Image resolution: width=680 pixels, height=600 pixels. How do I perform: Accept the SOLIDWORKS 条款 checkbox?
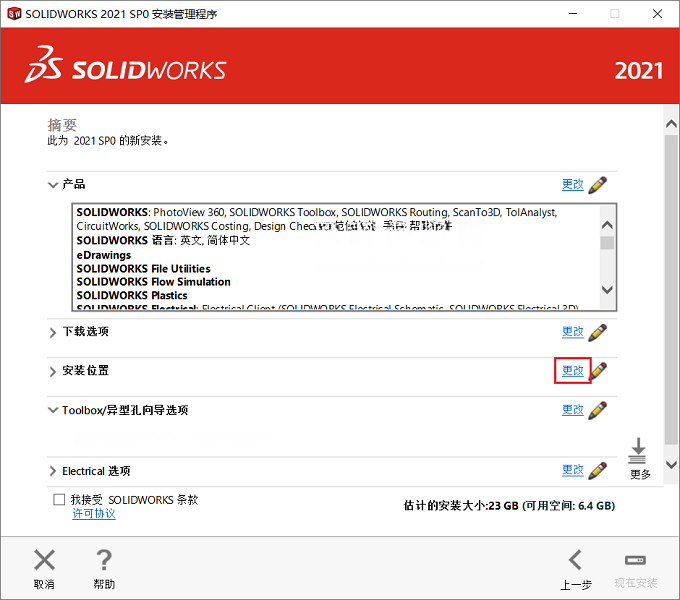(x=59, y=499)
